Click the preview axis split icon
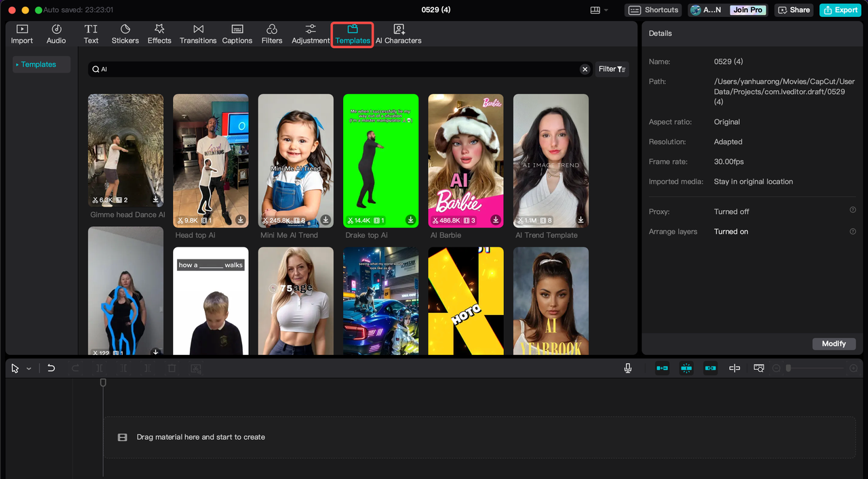This screenshot has height=479, width=868. [x=734, y=368]
